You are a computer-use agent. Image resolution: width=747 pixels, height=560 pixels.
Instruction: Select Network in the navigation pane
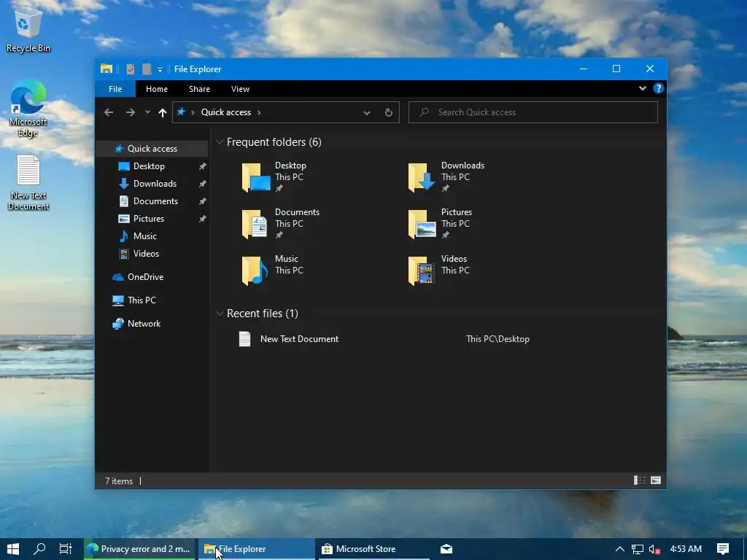coord(144,323)
